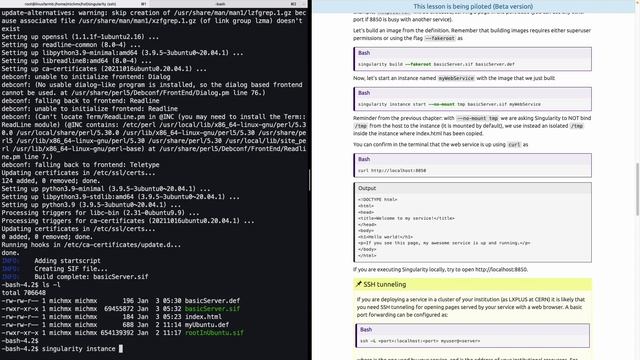Click the lesson page scrollbar thumb
This screenshot has height=360, width=640.
[x=638, y=189]
